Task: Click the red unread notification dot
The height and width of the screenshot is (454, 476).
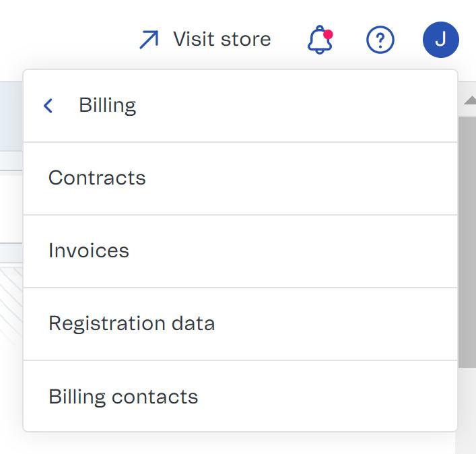Action: [x=328, y=34]
